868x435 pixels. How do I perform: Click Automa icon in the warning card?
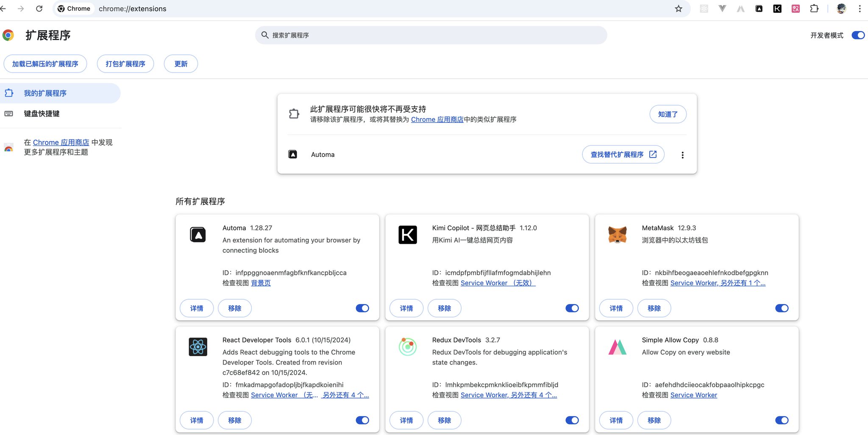tap(293, 154)
